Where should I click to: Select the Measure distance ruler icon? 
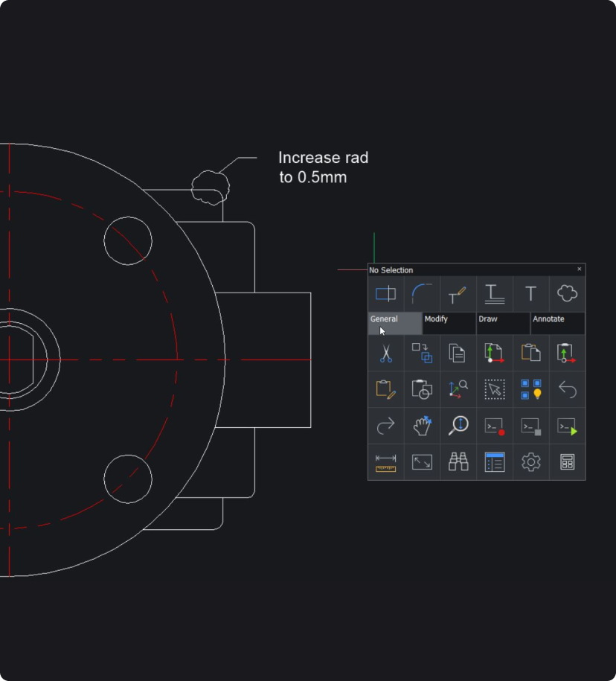click(385, 462)
